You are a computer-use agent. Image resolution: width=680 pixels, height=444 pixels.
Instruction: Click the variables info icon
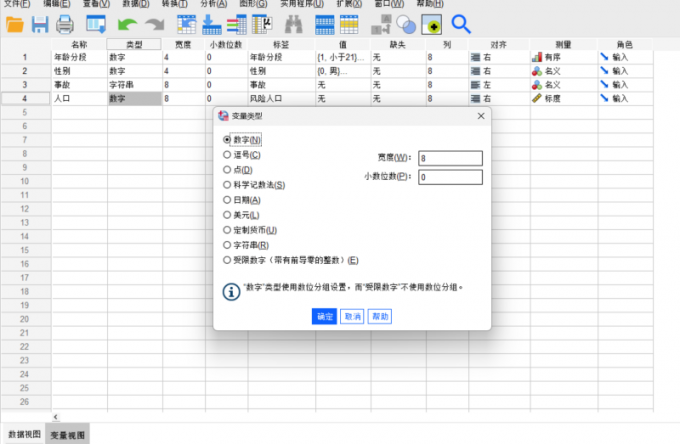point(237,24)
